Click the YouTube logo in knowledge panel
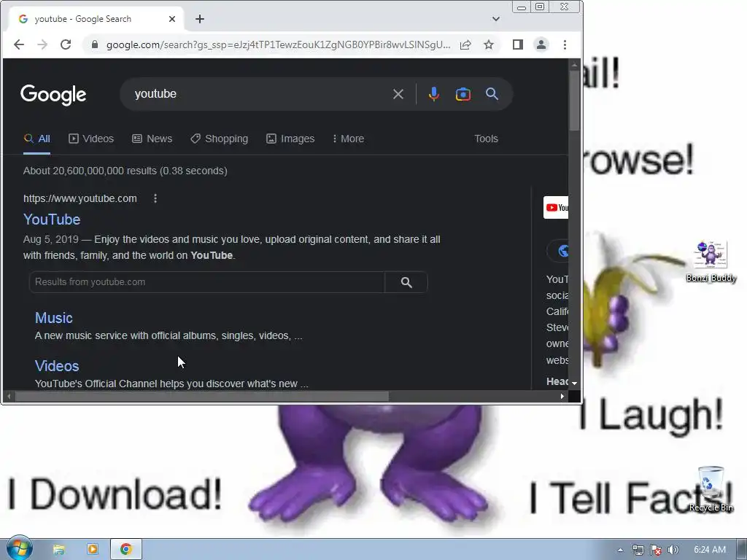Viewport: 747px width, 560px height. pyautogui.click(x=556, y=208)
